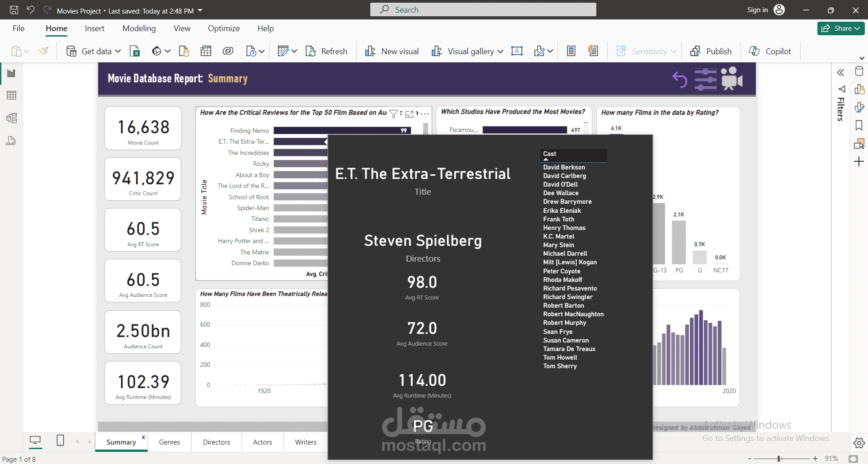The width and height of the screenshot is (868, 464).
Task: Click the Share button
Action: click(x=841, y=28)
